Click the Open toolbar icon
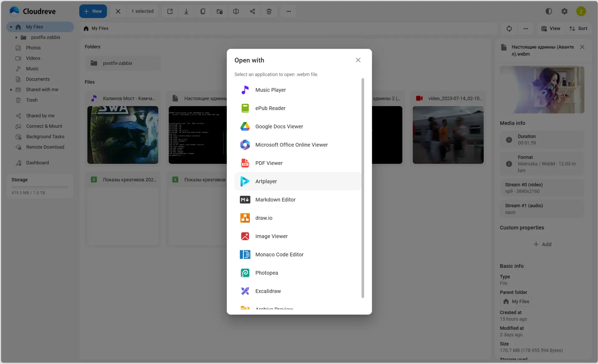Image resolution: width=598 pixels, height=364 pixels. 170,11
